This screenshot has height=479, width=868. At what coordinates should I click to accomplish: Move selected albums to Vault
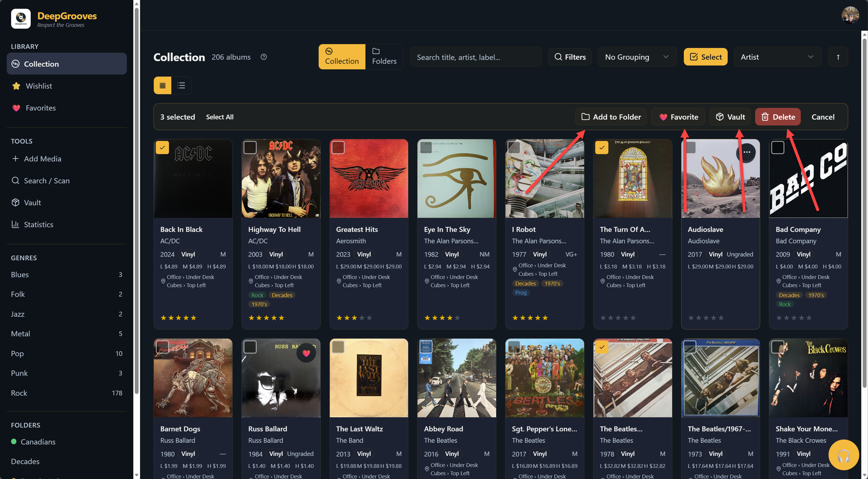tap(730, 117)
